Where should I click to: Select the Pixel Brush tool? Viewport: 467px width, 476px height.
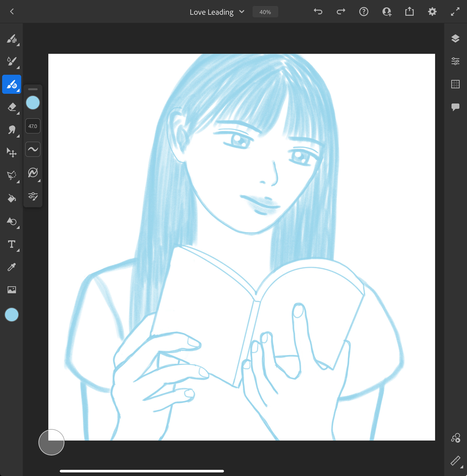11,39
